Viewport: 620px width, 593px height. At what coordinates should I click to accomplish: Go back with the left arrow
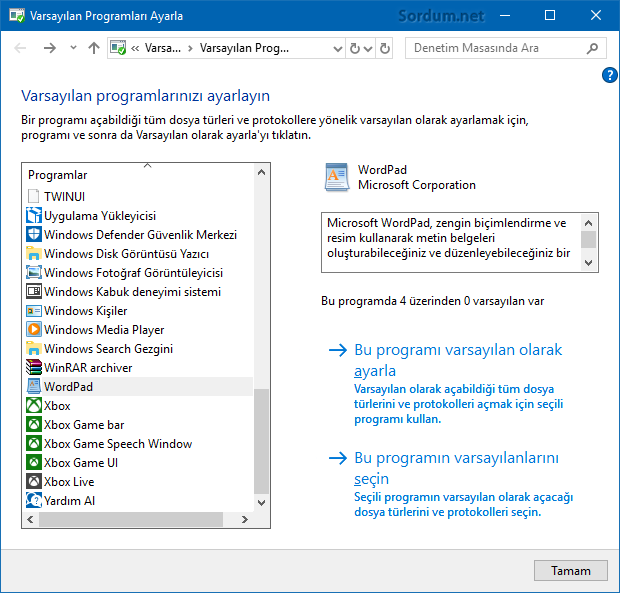[x=20, y=48]
